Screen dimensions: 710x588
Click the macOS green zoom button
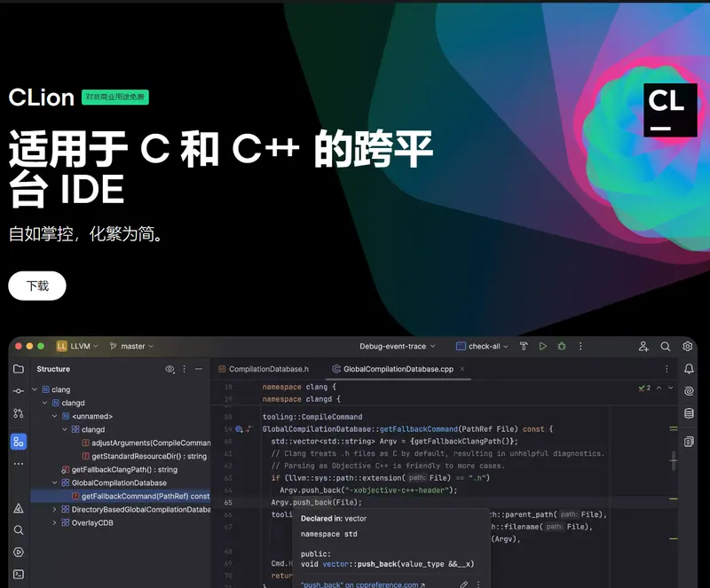click(41, 346)
